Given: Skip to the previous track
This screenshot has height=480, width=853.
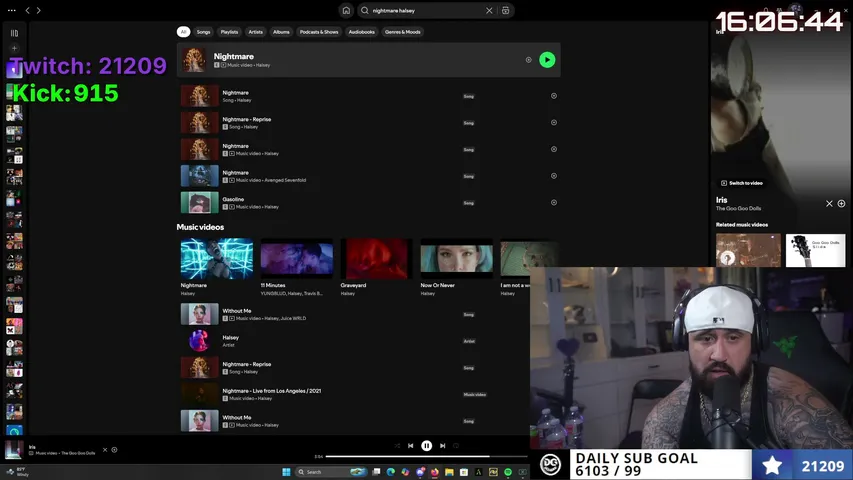Looking at the screenshot, I should [x=411, y=446].
